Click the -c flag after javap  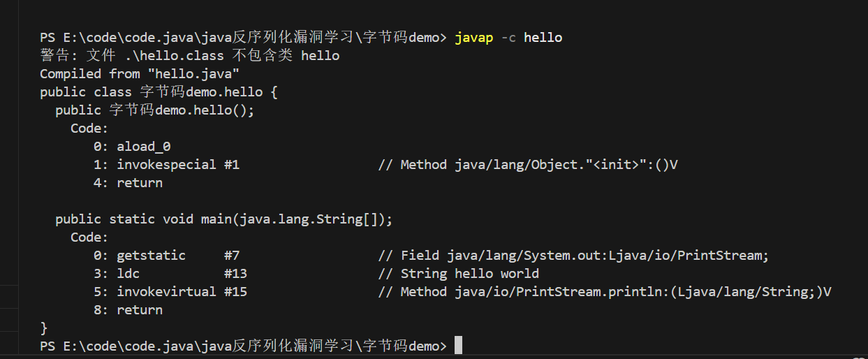tap(508, 38)
